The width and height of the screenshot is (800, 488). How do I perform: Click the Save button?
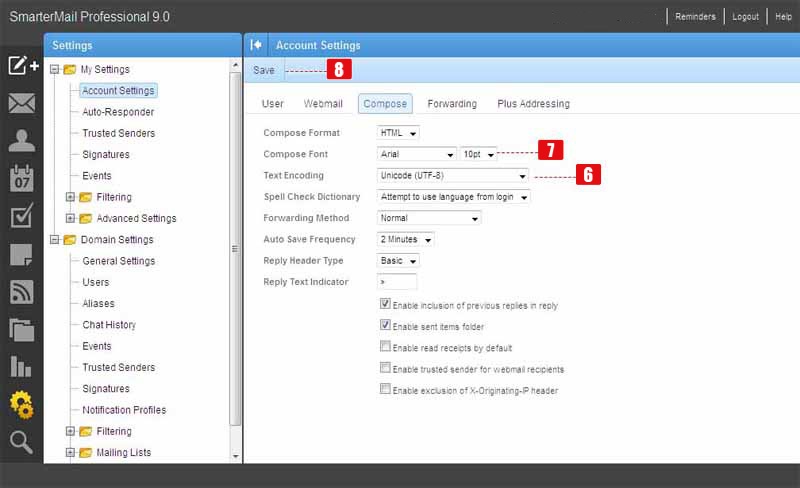pos(264,71)
